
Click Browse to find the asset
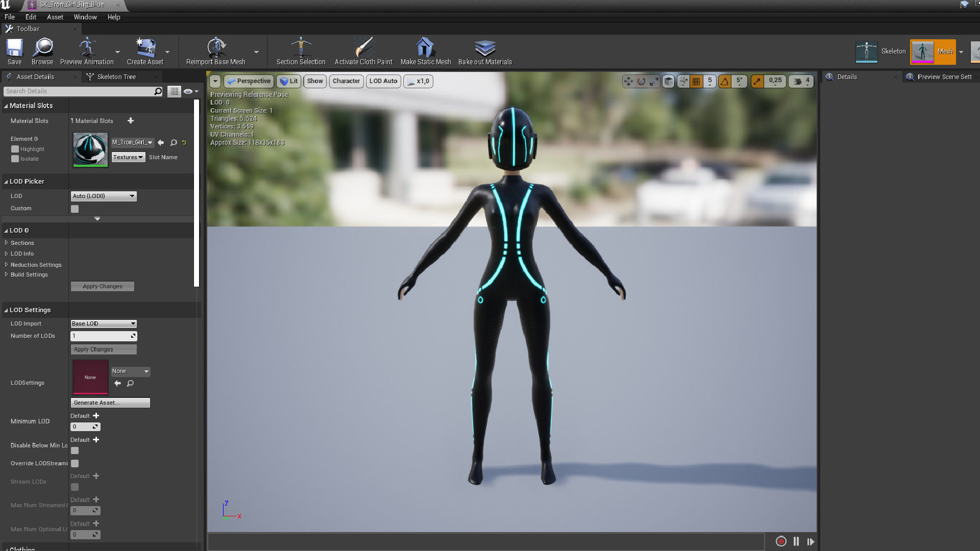point(42,51)
